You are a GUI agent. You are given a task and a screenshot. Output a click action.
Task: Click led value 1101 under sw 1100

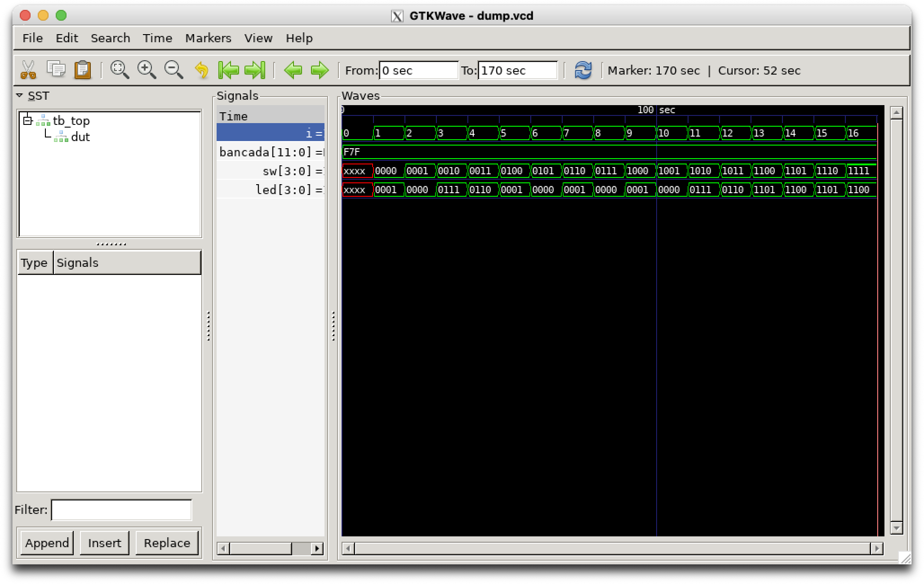[764, 190]
